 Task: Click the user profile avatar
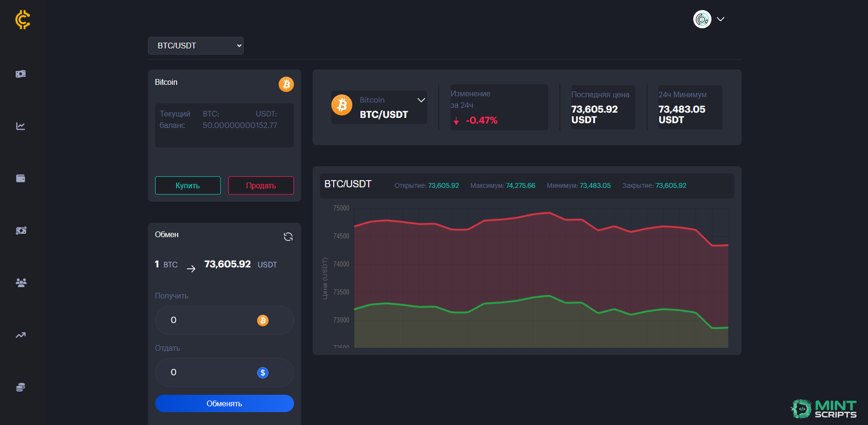[x=702, y=19]
